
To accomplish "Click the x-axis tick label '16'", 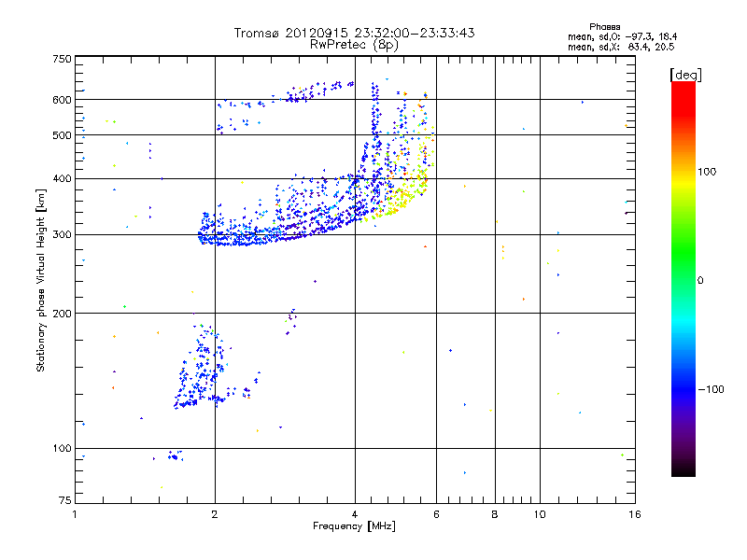I will [635, 514].
